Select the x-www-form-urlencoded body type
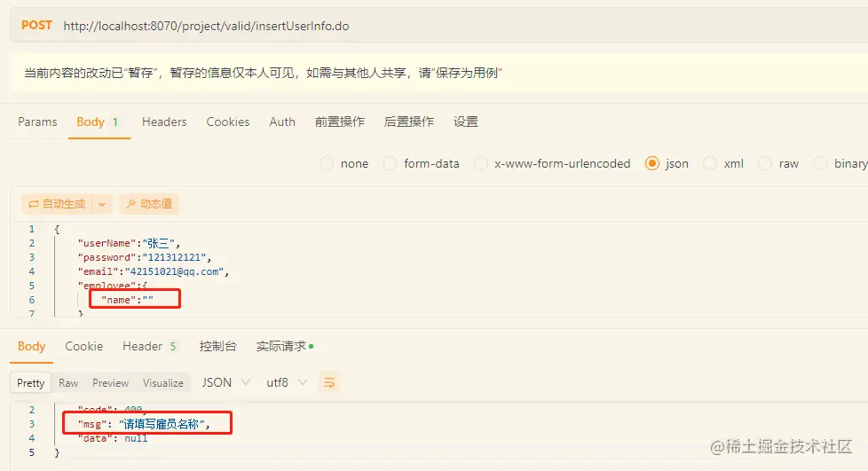This screenshot has width=868, height=471. click(x=552, y=163)
